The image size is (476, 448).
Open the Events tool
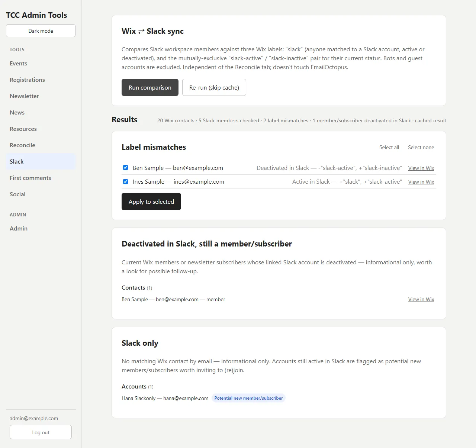click(41, 64)
